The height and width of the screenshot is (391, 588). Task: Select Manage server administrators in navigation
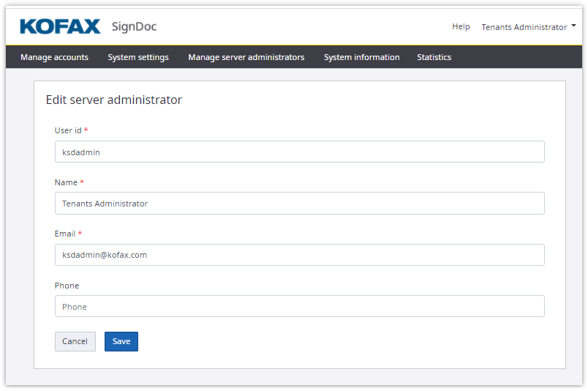pos(246,57)
